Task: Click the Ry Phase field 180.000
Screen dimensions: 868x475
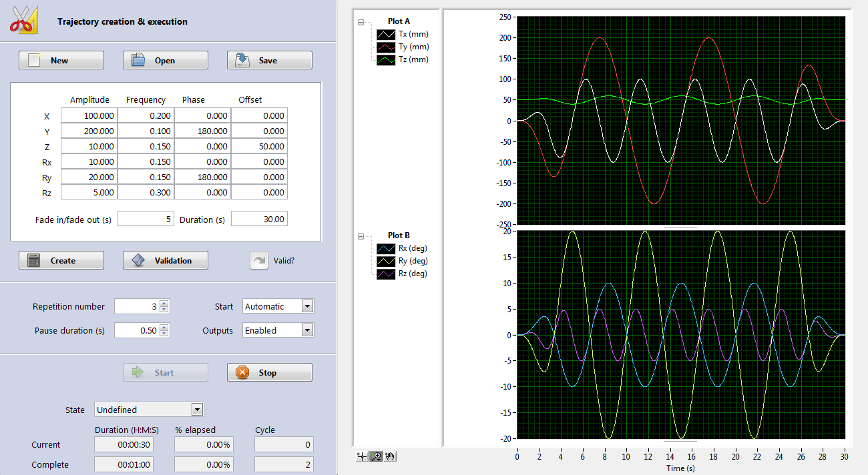Action: coord(203,177)
